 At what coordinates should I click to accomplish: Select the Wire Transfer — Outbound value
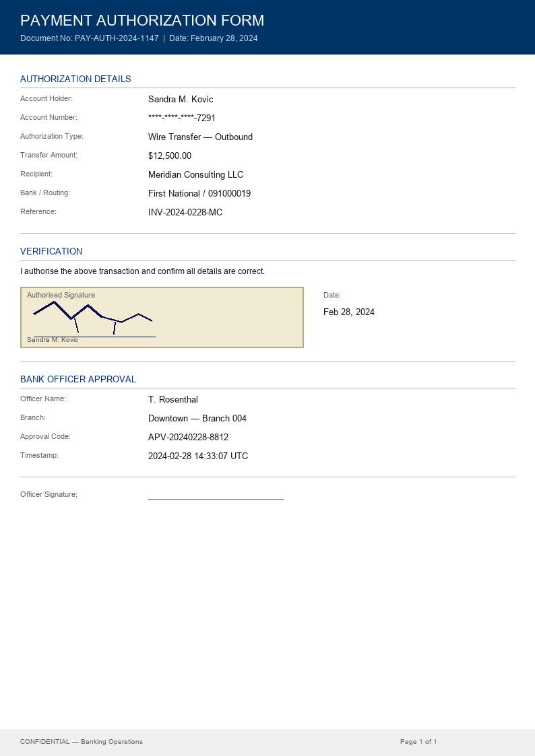200,137
